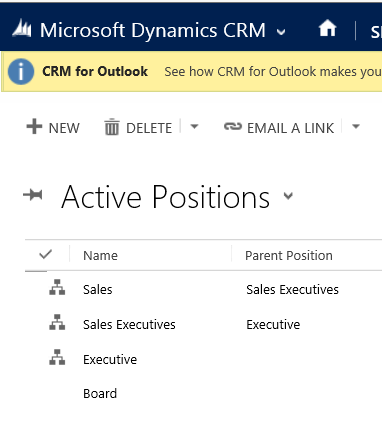This screenshot has width=382, height=432.
Task: Open Sales Executives in Parent Position column
Action: click(292, 290)
